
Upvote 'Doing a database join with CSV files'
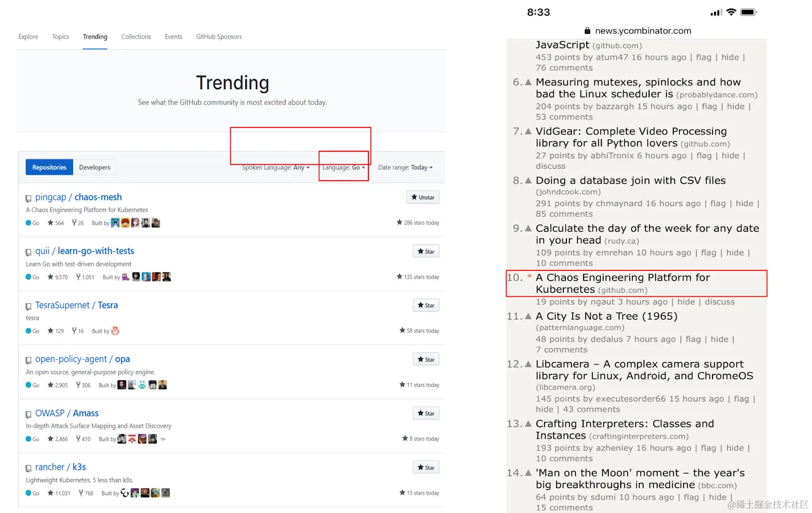(x=528, y=181)
